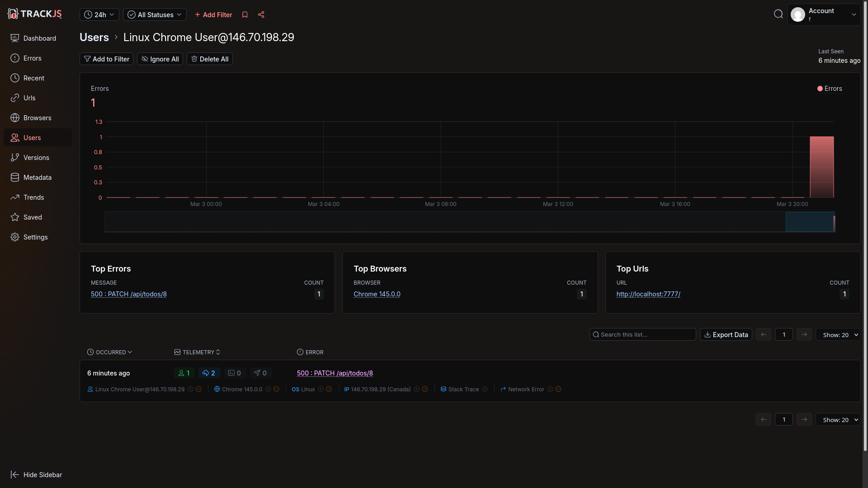Click the share icon in top bar
Screen dimensions: 868x488
[261, 14]
